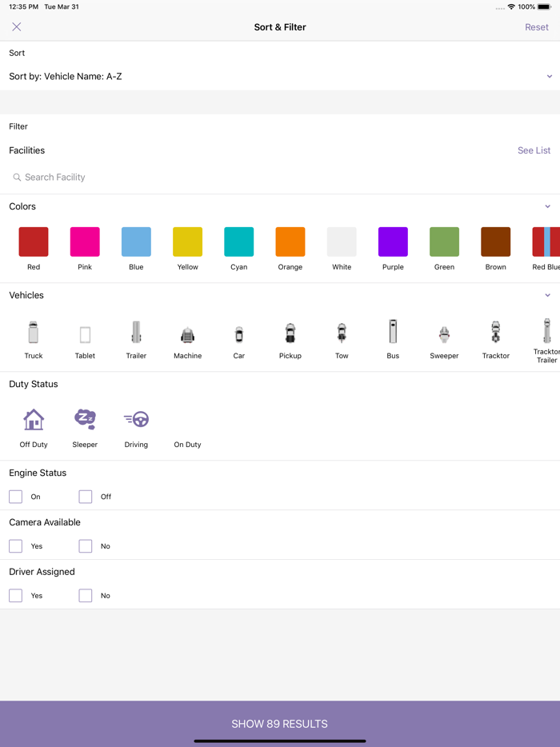560x747 pixels.
Task: Tap Show 89 Results button
Action: tap(280, 724)
